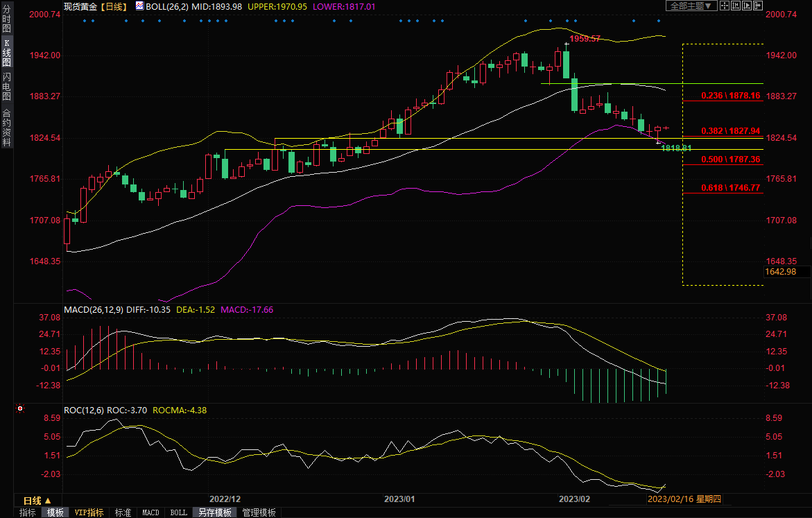Switch to the BOLL template
This screenshot has height=518, width=812.
pyautogui.click(x=178, y=512)
